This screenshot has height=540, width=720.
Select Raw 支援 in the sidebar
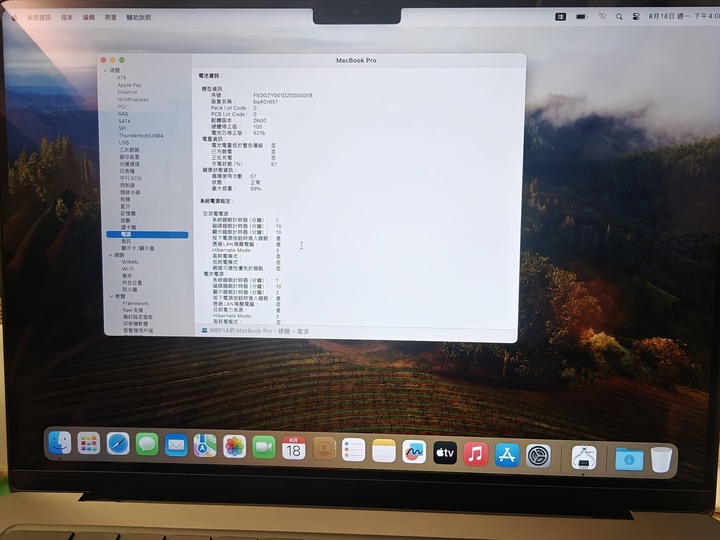(x=133, y=310)
